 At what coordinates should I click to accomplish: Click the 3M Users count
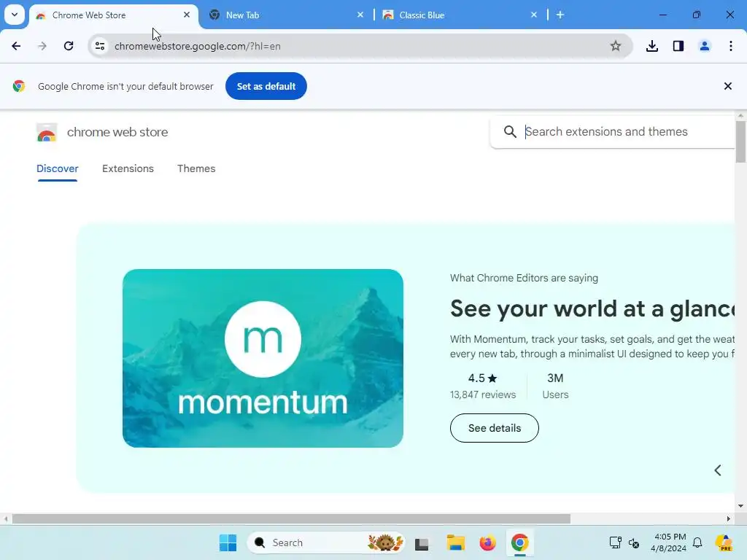click(555, 386)
